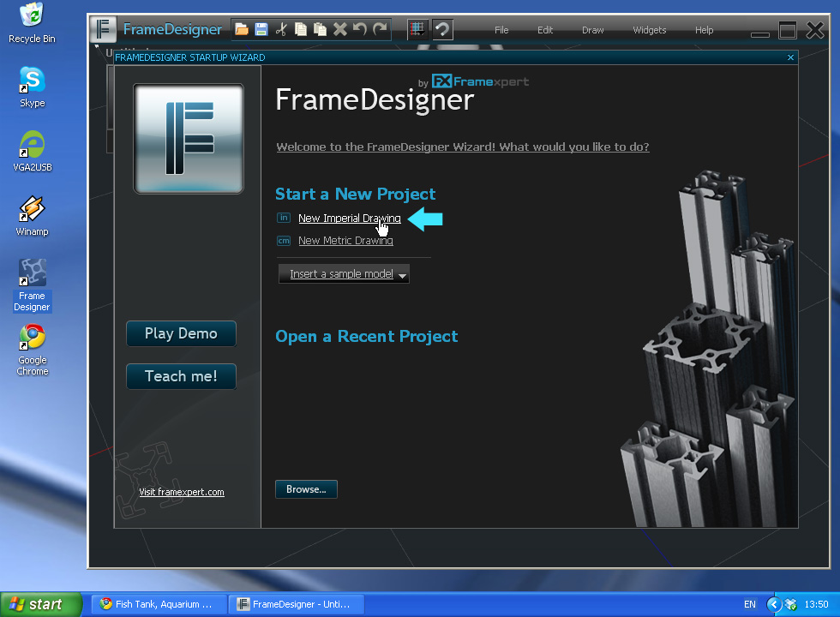Select the Cut scissors icon in the toolbar
Viewport: 840px width, 617px height.
point(281,29)
